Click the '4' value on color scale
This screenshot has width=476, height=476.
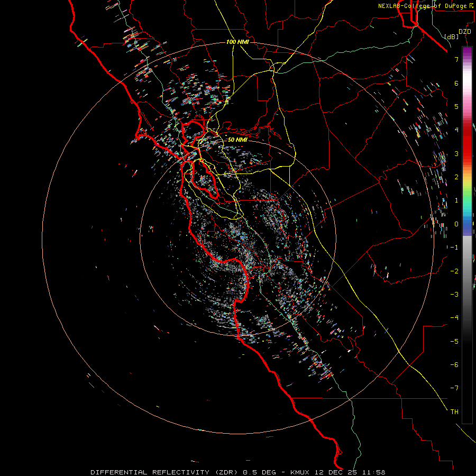point(456,130)
